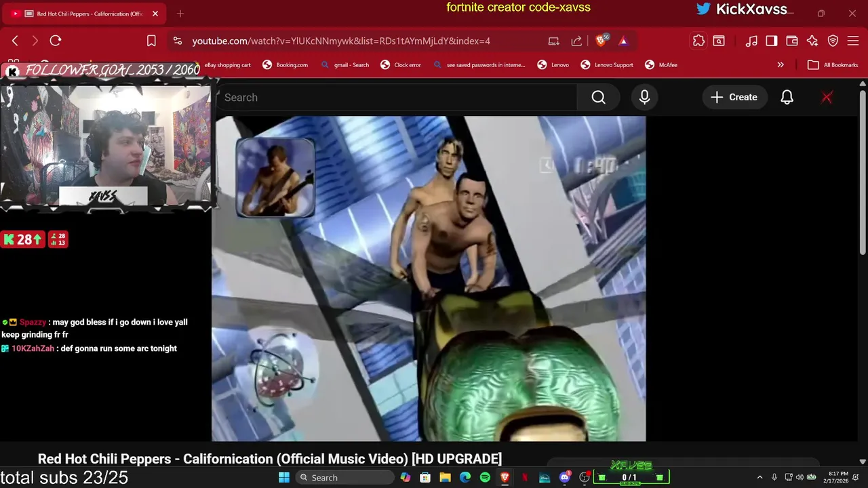
Task: Open Brave Rewards triangle icon
Action: [623, 41]
